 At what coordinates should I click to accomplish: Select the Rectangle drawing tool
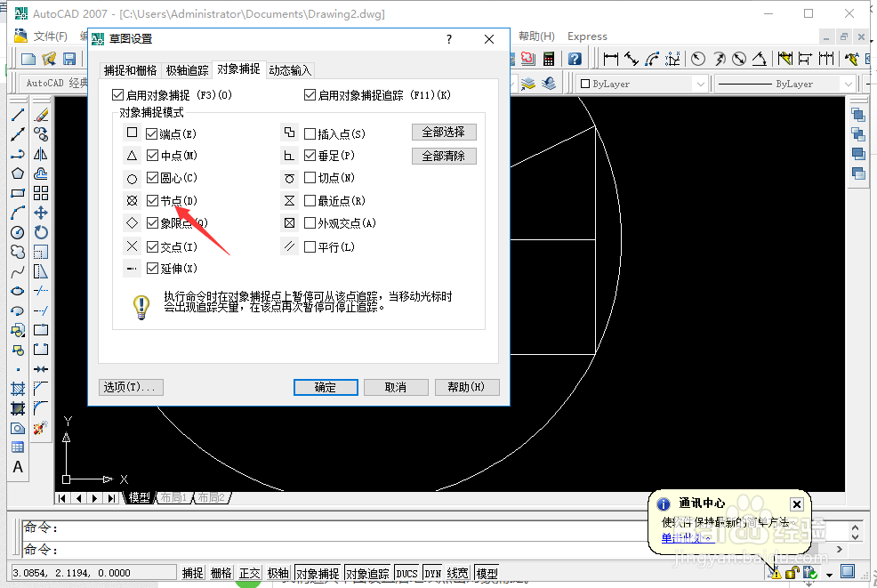[x=17, y=193]
